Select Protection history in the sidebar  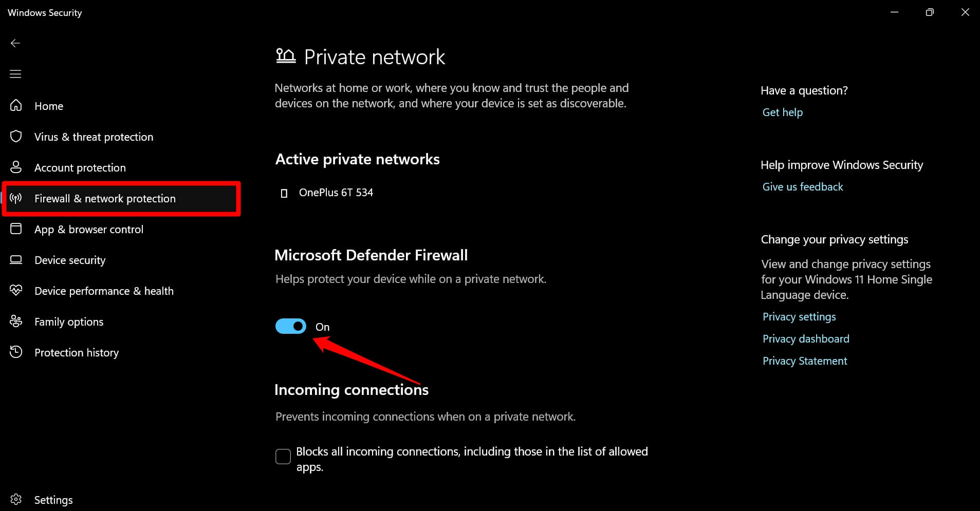coord(76,352)
